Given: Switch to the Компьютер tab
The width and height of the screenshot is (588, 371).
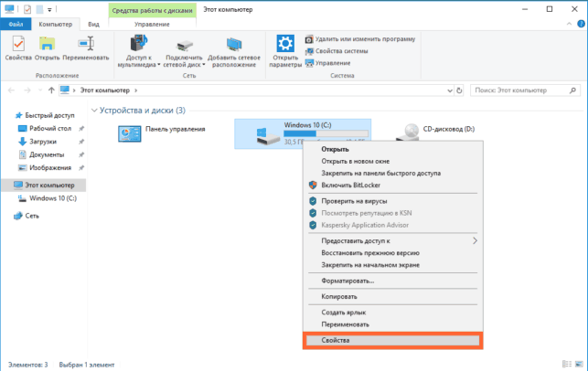Looking at the screenshot, I should [x=56, y=24].
